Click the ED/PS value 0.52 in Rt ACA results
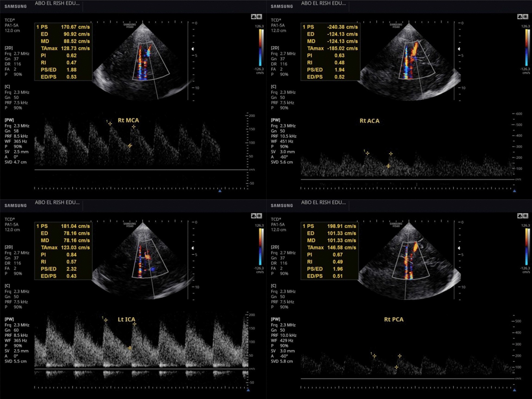Screen dimensions: 532x399 [339, 77]
